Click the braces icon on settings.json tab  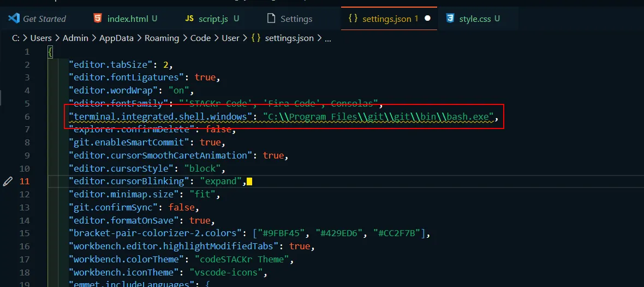353,19
